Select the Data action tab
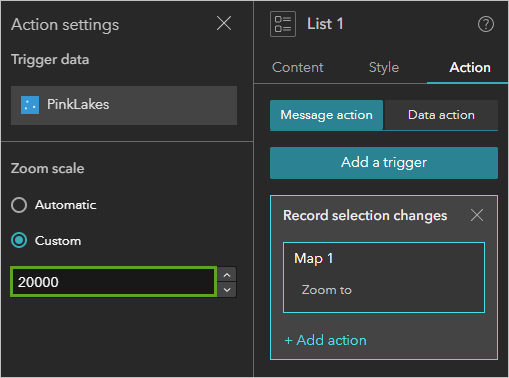Viewport: 509px width, 378px height. (441, 115)
